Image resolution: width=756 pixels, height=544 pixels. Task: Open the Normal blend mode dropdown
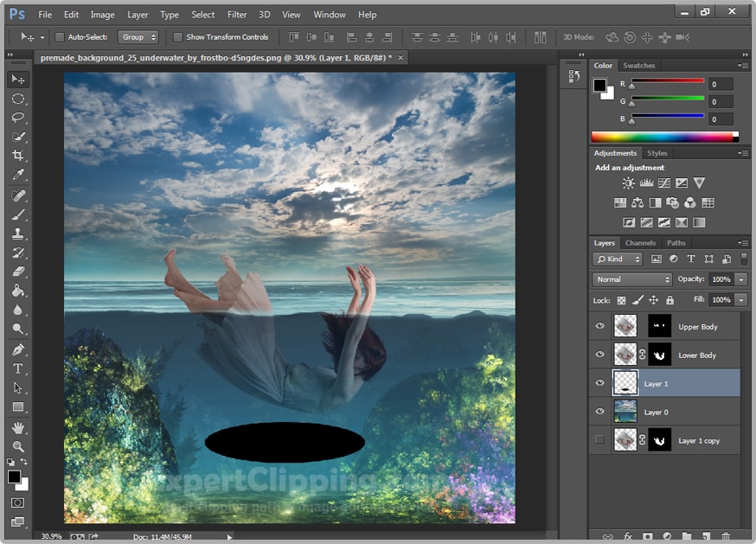[632, 279]
